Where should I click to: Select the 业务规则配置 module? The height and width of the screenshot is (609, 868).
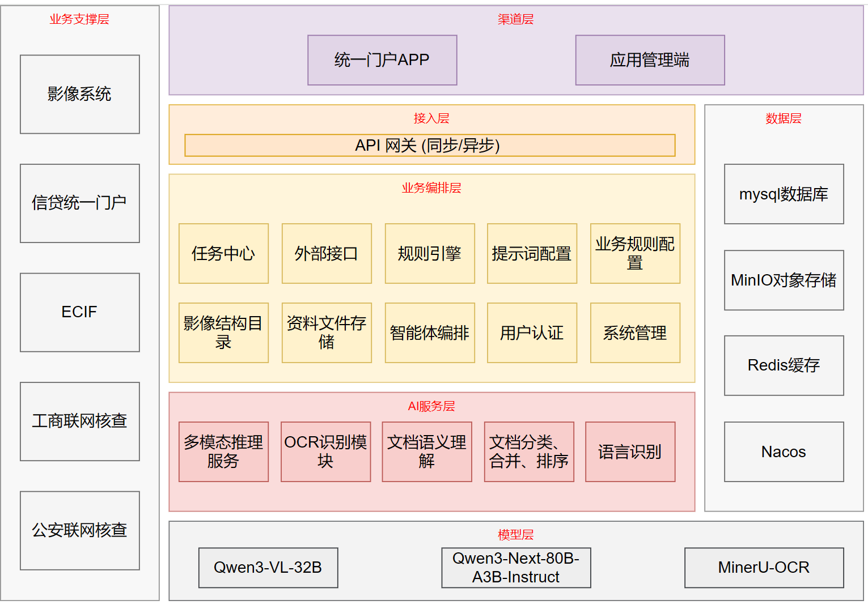pos(635,253)
